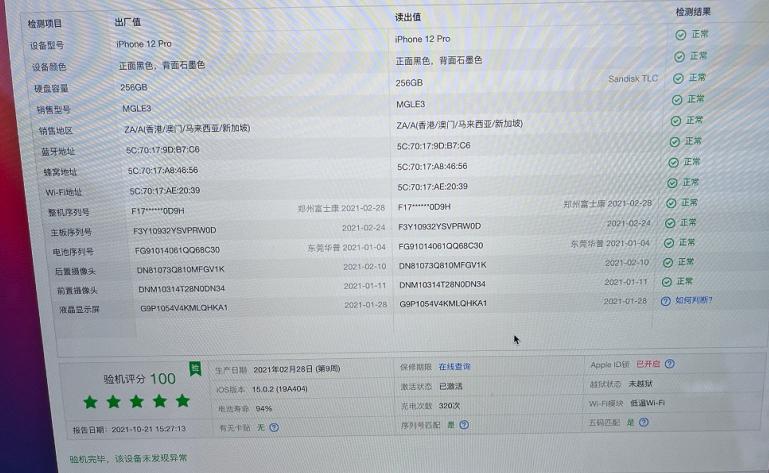Image resolution: width=769 pixels, height=473 pixels.
Task: Open the 如何判断? link in 液晶显示屏 row
Action: pos(693,300)
